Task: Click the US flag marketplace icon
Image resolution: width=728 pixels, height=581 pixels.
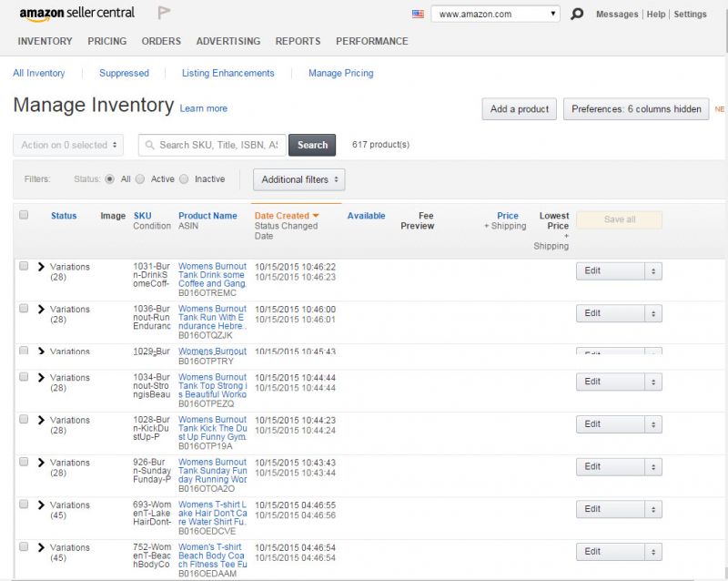Action: 418,14
